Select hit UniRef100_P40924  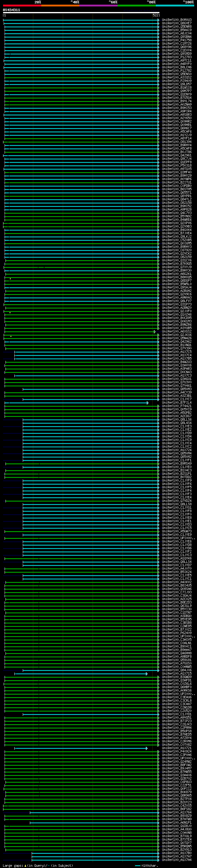pos(176,751)
